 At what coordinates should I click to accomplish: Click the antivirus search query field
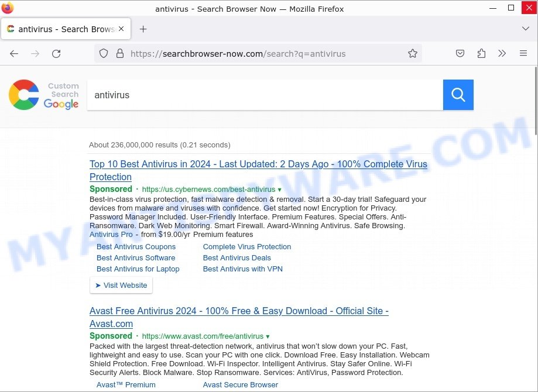(265, 95)
